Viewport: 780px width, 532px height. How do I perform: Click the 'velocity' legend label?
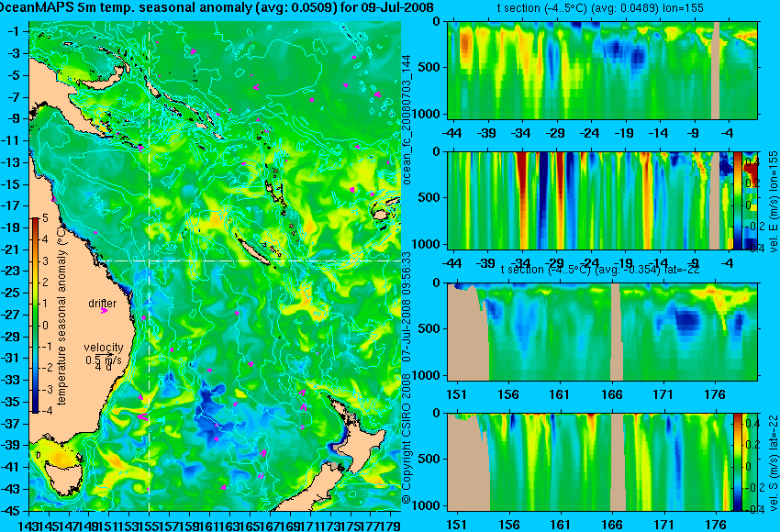point(104,348)
